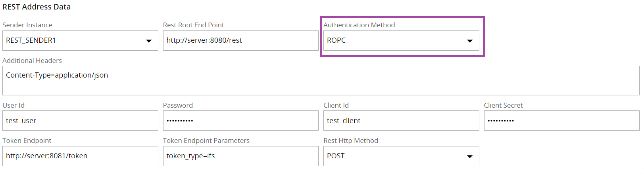
Task: Click the "Client Secret" label text
Action: pos(503,105)
